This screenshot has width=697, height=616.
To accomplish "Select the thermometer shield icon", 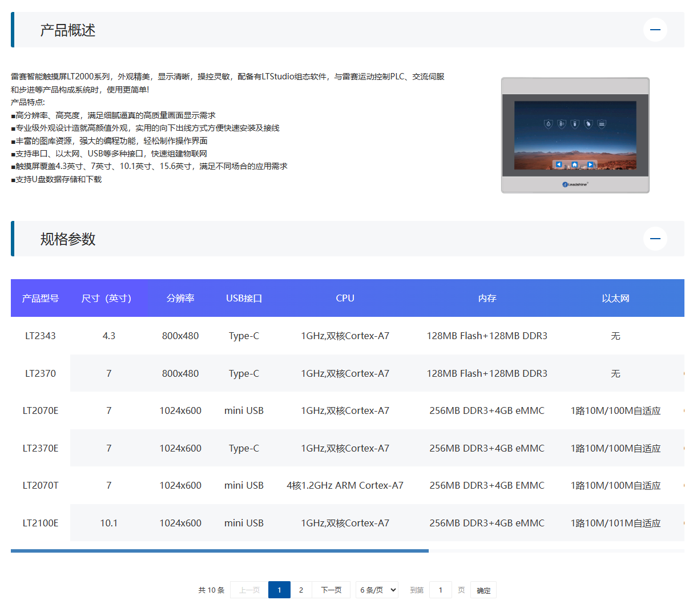I will pos(561,124).
